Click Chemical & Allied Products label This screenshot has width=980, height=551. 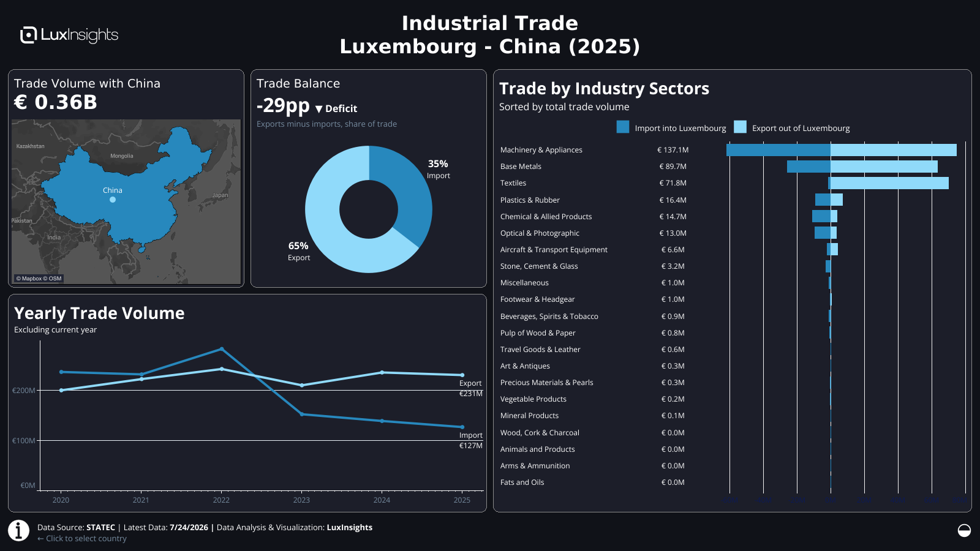click(x=546, y=217)
